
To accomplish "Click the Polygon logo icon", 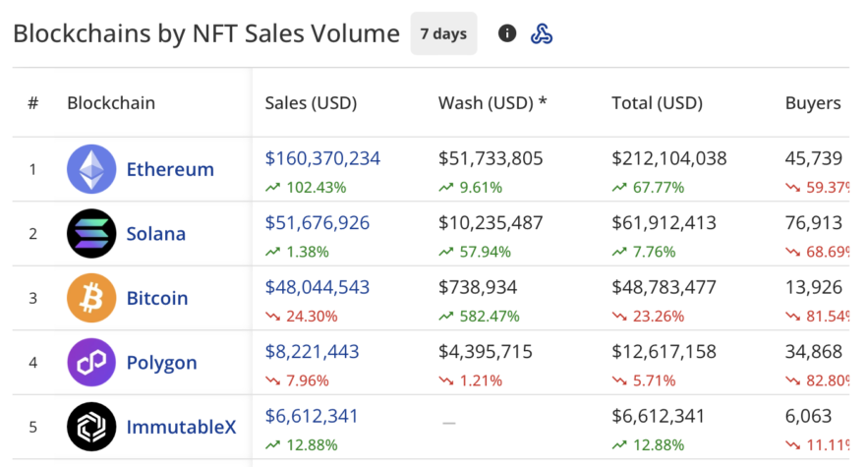I will point(91,363).
